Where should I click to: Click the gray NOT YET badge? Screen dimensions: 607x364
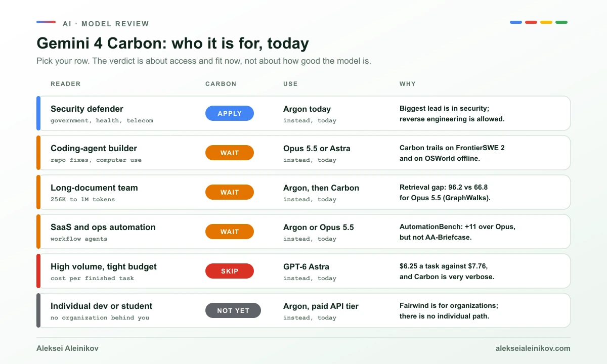233,310
